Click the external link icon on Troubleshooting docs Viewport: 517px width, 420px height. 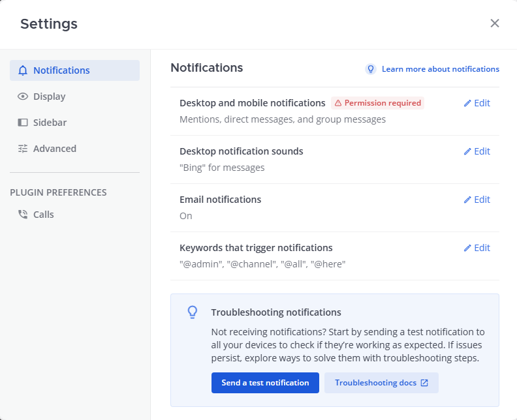[425, 383]
